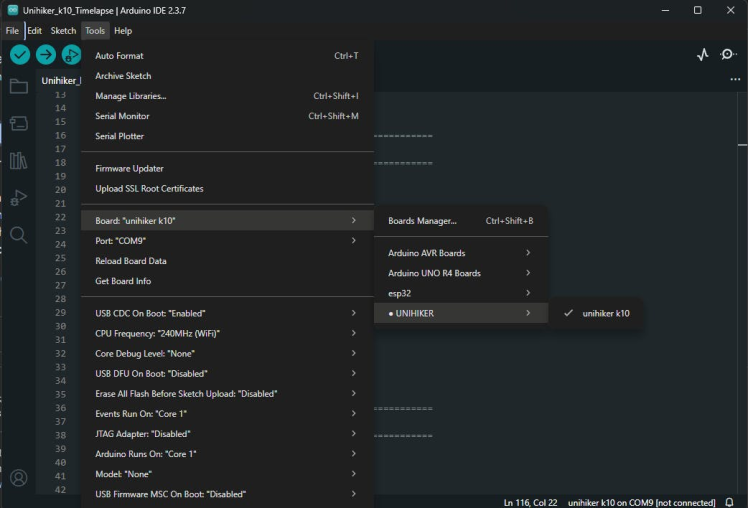This screenshot has width=748, height=508.
Task: Expand esp32 boards submenu
Action: 461,293
